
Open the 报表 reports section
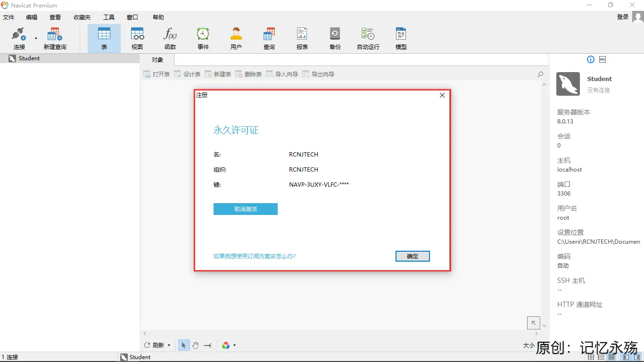tap(302, 39)
